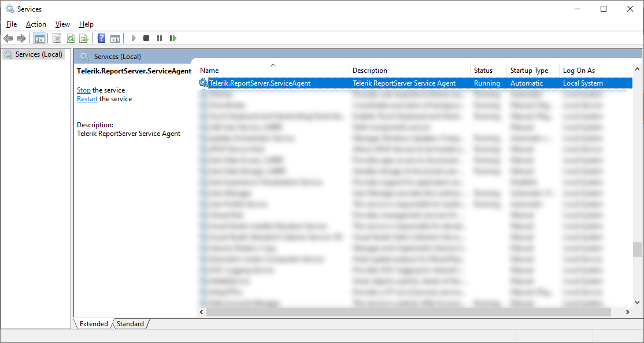Click the right arrow of the horizontal scrollbar

coord(628,312)
